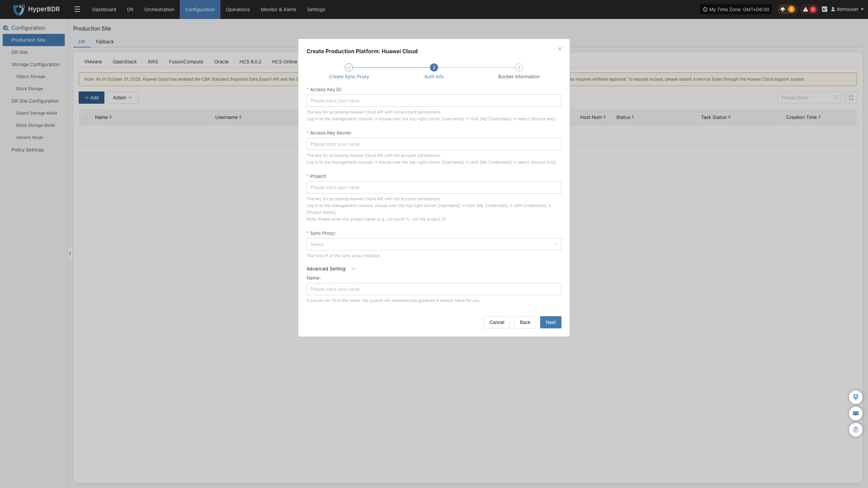Click the Create Sync Proxy step checkmark
This screenshot has width=868, height=488.
coord(349,67)
